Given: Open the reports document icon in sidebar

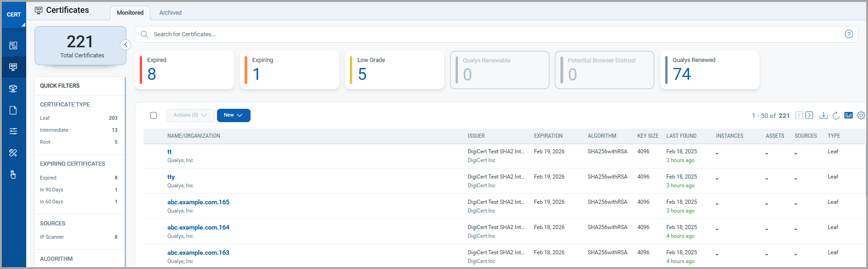Looking at the screenshot, I should (x=13, y=110).
